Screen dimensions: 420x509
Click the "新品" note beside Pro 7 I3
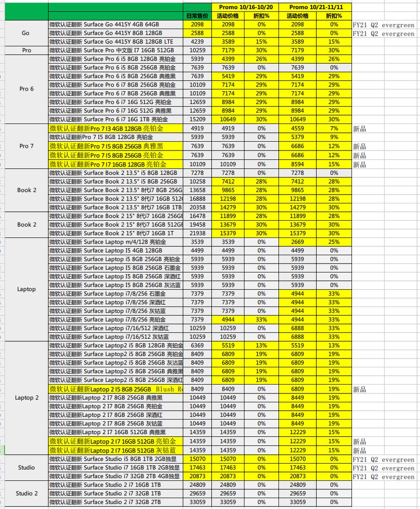tap(360, 129)
